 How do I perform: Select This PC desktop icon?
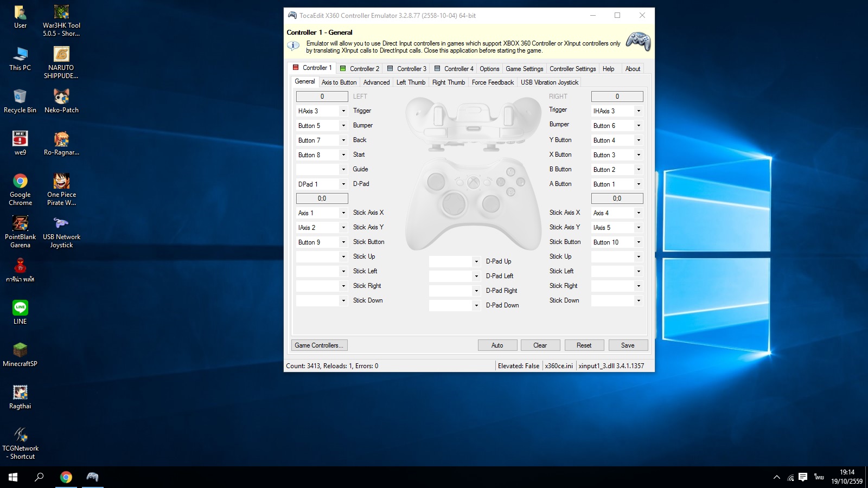[x=20, y=59]
